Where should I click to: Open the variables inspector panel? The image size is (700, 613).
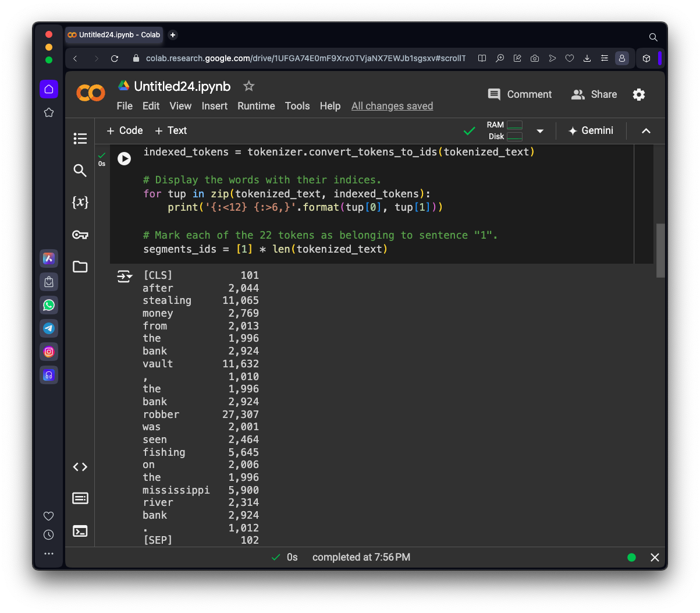pos(80,203)
